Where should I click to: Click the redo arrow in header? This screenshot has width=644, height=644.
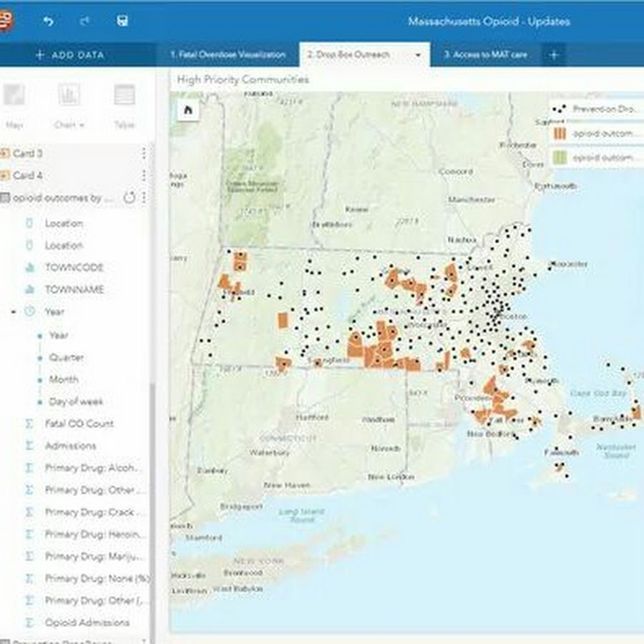point(85,21)
